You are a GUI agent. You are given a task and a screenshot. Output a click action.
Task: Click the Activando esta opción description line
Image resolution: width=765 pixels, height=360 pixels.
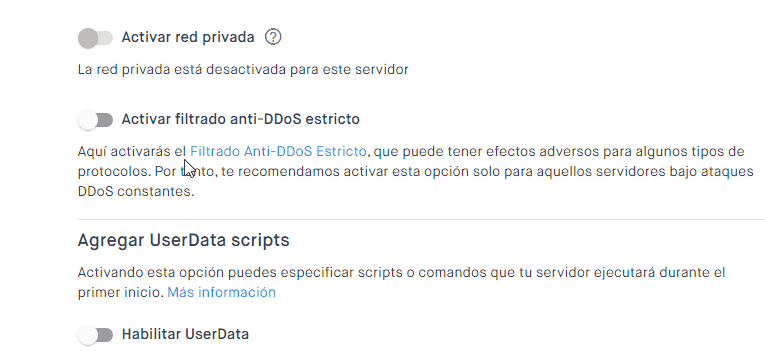[x=402, y=272]
